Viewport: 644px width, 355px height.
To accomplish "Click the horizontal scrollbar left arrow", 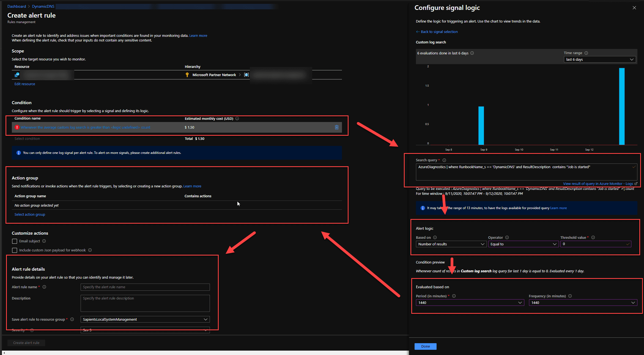I will click(4, 353).
